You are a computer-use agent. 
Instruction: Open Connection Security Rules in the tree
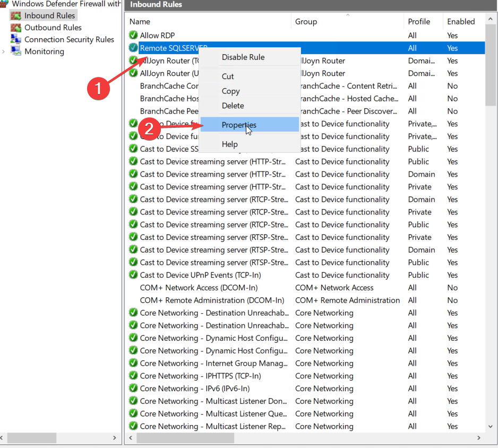coord(69,39)
